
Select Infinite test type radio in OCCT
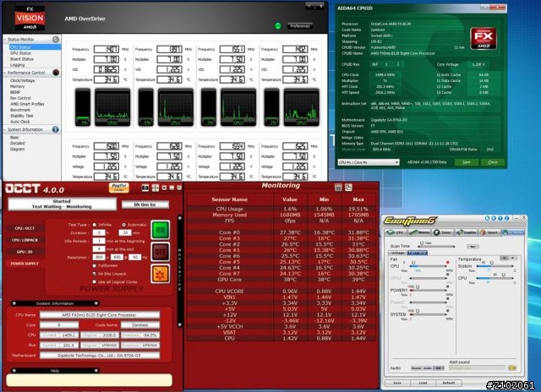(x=95, y=225)
